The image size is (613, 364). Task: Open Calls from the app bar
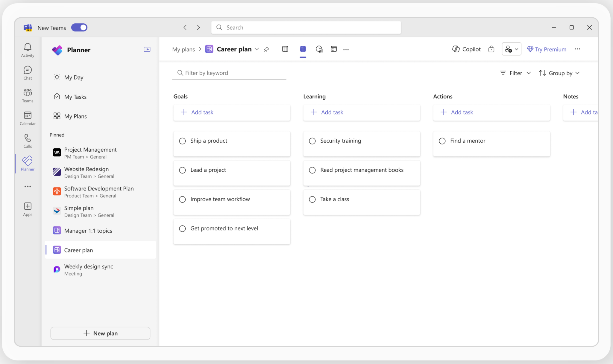(27, 141)
